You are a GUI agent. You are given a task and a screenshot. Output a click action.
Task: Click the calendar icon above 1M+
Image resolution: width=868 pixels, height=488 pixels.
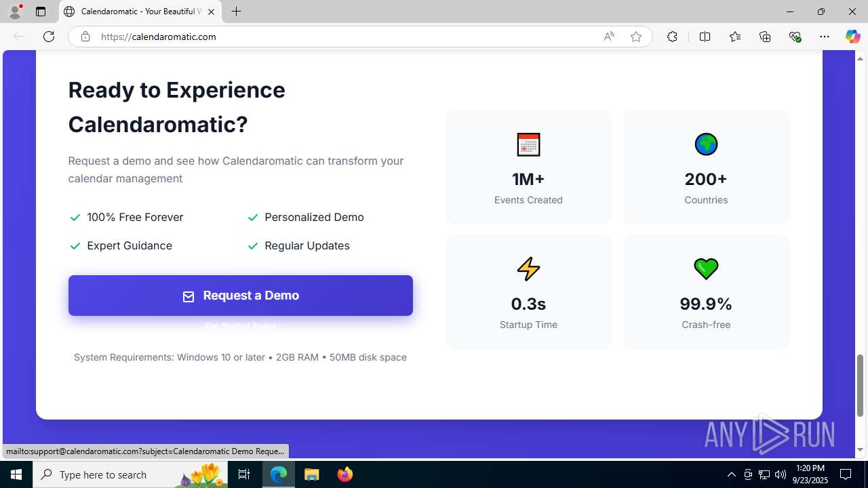[528, 144]
